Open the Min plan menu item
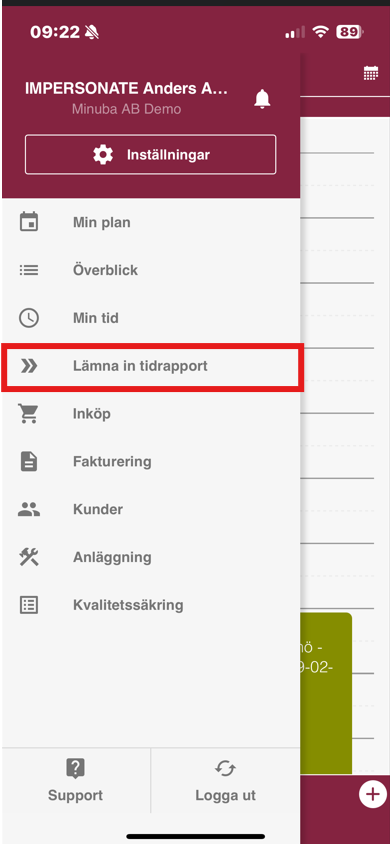390x844 pixels. pyautogui.click(x=151, y=222)
